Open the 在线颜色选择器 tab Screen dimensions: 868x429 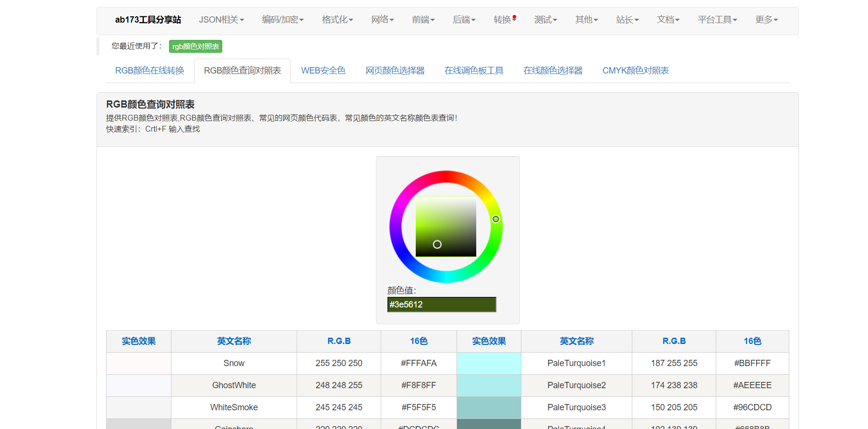coord(553,71)
